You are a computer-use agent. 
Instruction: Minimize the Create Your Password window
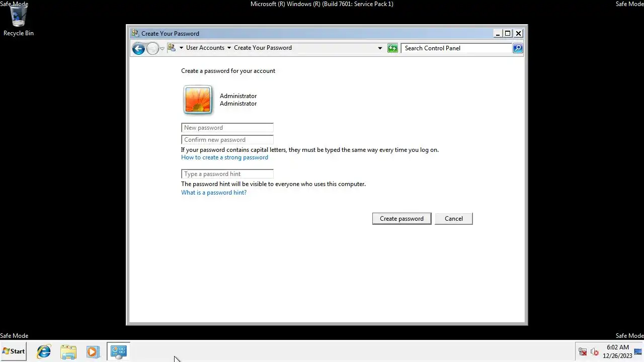point(498,34)
